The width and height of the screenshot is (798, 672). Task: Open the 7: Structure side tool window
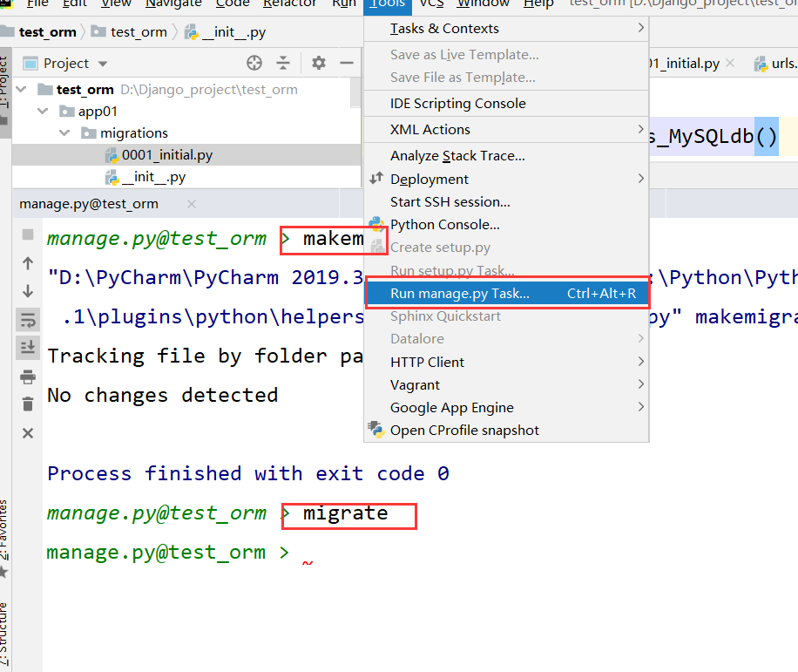(4, 634)
